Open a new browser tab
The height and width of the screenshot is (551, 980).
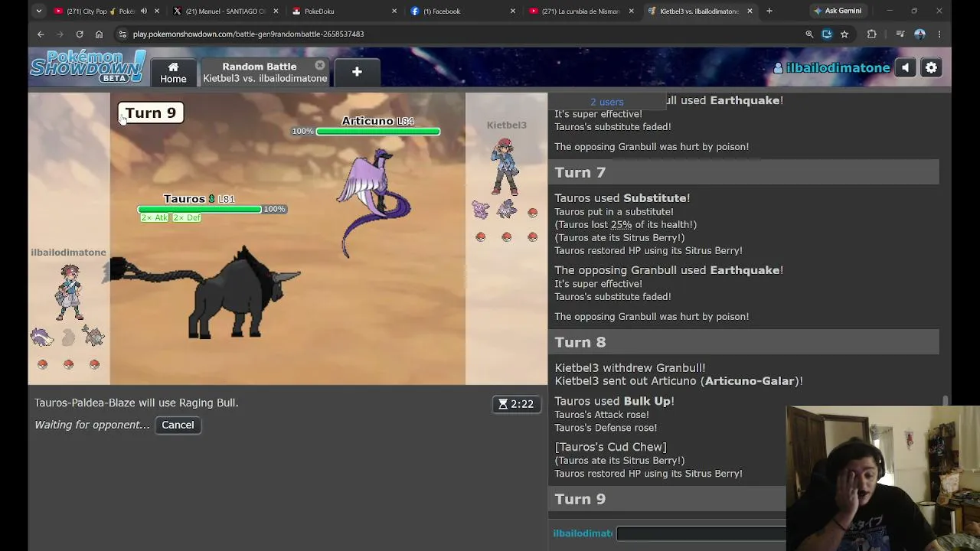[x=769, y=11]
